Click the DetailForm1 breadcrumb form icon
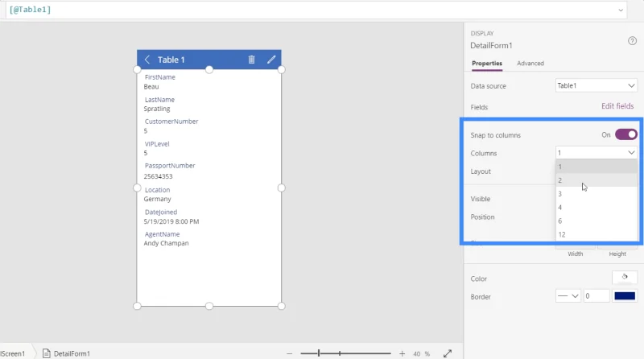This screenshot has height=359, width=644. point(47,353)
